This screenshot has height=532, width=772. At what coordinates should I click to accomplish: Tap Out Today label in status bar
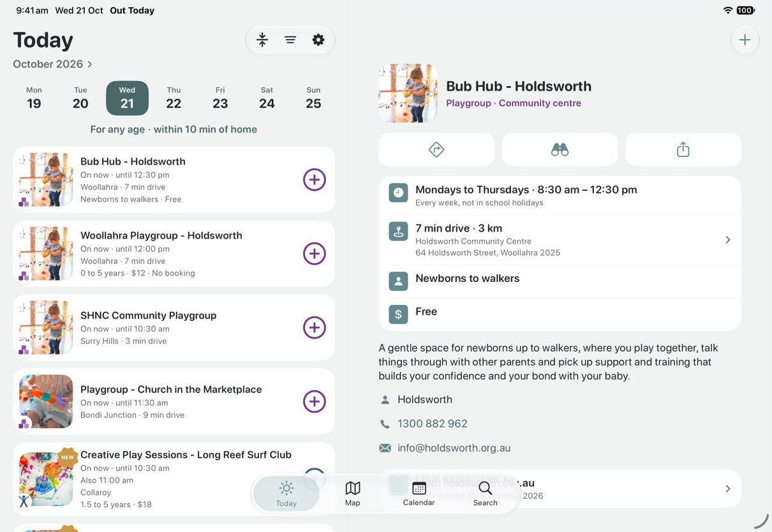(x=132, y=10)
